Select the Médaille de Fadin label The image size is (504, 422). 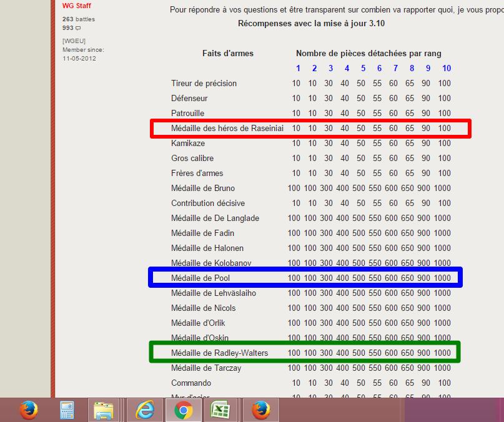[x=202, y=233]
